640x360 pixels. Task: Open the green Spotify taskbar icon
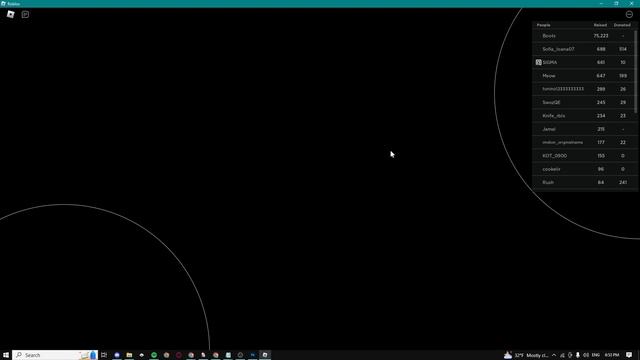click(x=154, y=355)
